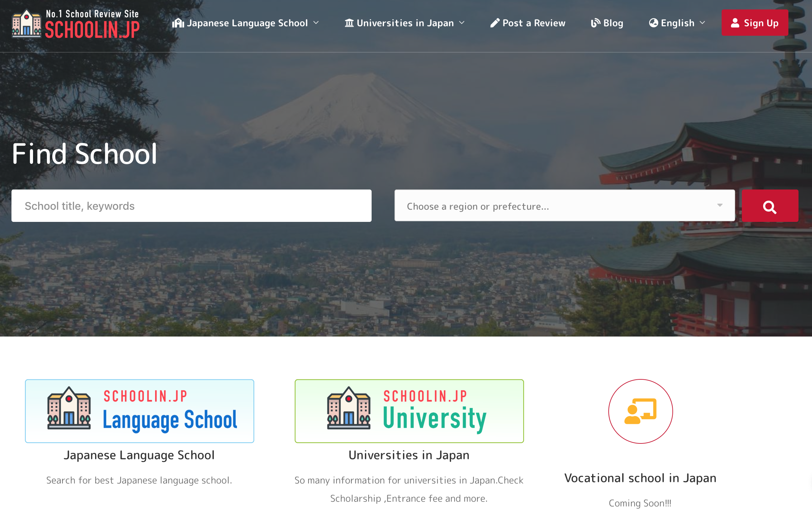Viewport: 812px width, 522px height.
Task: Click the institution icon beside Universities in Japan
Action: point(349,23)
